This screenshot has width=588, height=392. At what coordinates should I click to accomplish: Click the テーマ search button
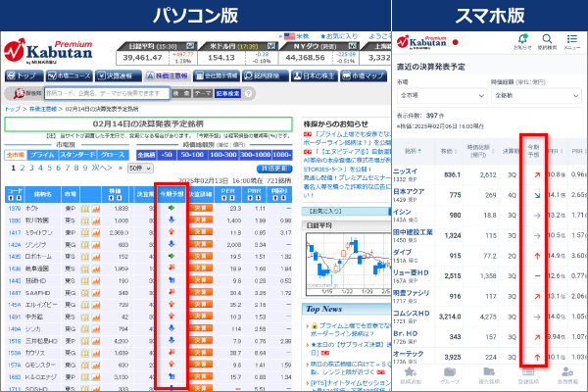click(203, 93)
